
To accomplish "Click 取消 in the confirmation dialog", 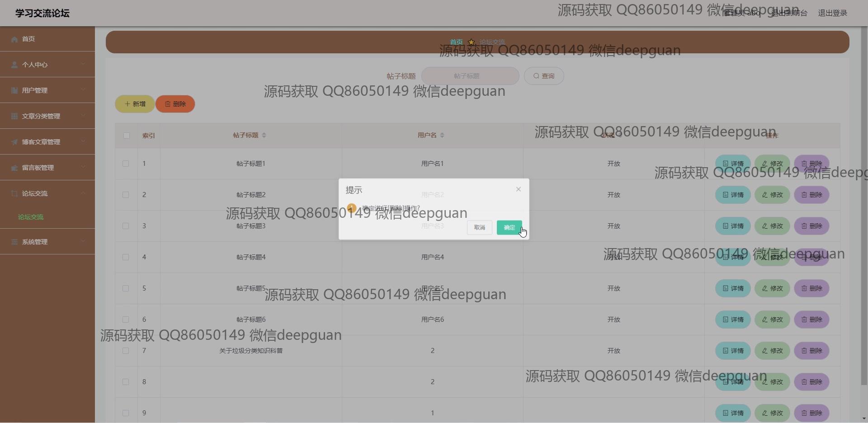I will tap(480, 227).
